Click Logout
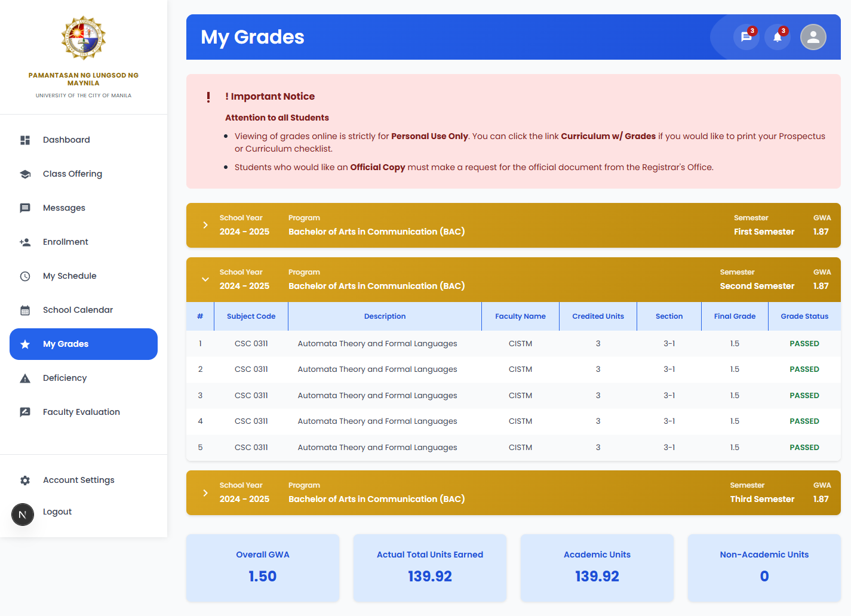This screenshot has height=616, width=851. tap(57, 512)
